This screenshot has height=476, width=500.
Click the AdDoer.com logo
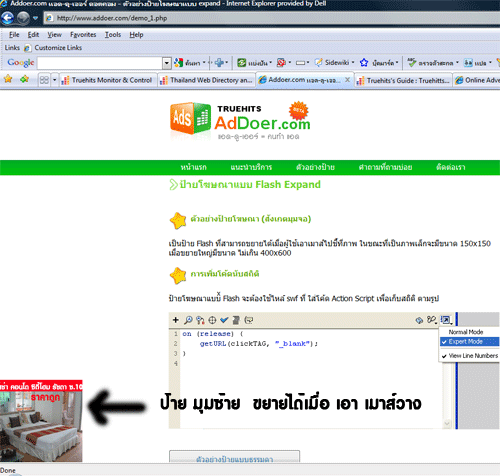point(240,122)
